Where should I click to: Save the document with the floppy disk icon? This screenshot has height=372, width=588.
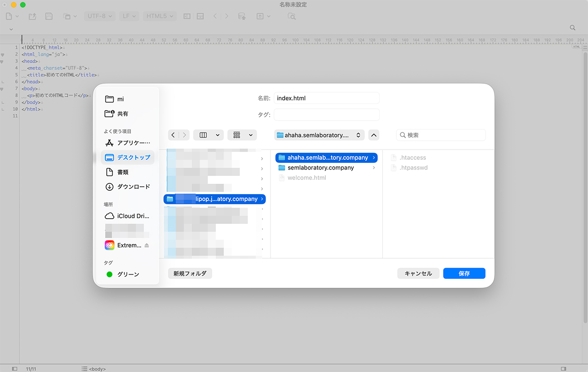pyautogui.click(x=49, y=16)
